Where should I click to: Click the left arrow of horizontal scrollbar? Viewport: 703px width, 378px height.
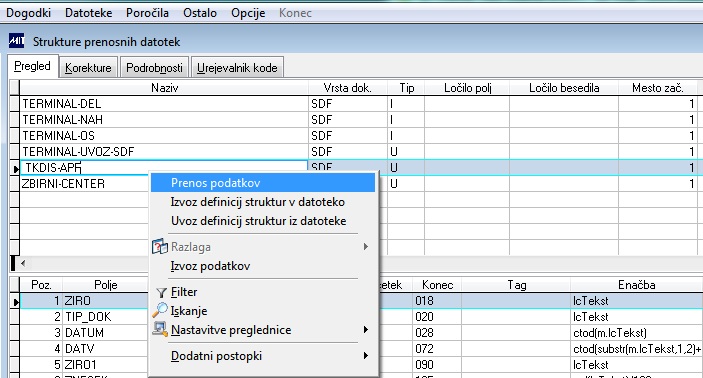click(23, 263)
